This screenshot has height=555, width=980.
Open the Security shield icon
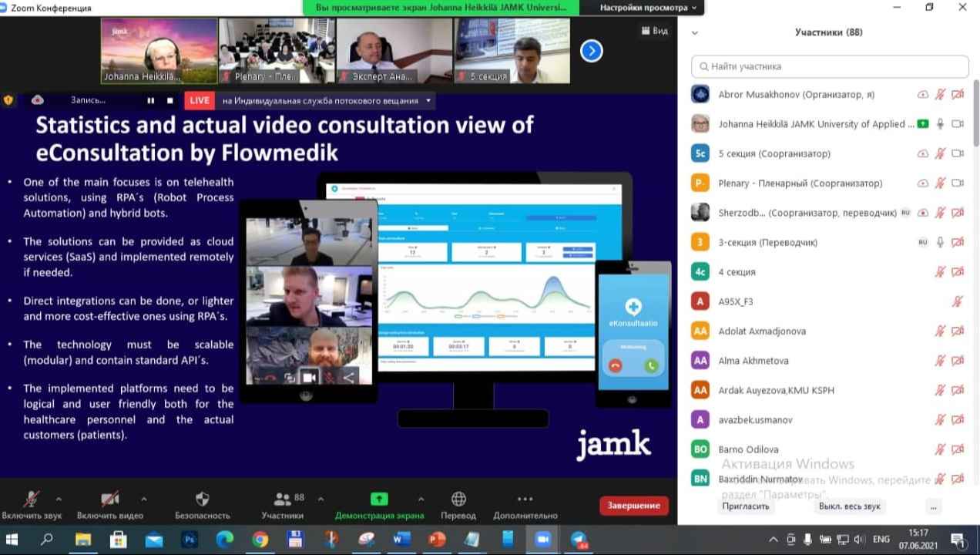(x=202, y=499)
